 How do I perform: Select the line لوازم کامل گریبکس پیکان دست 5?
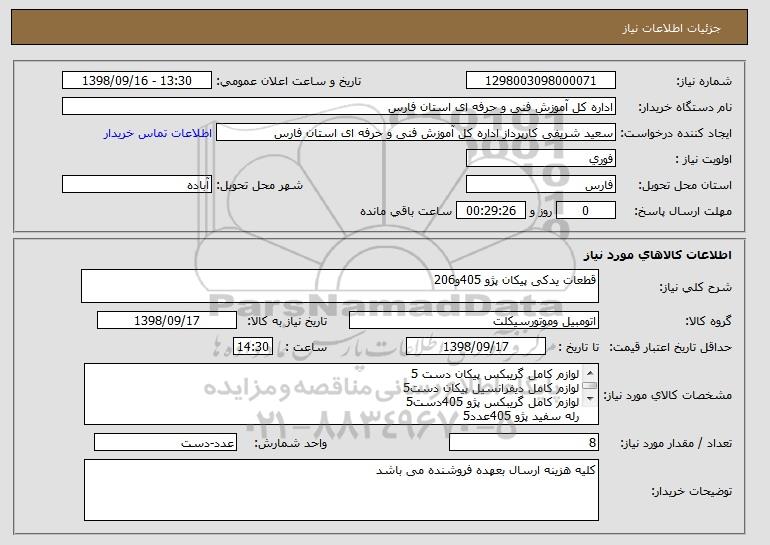tap(495, 375)
